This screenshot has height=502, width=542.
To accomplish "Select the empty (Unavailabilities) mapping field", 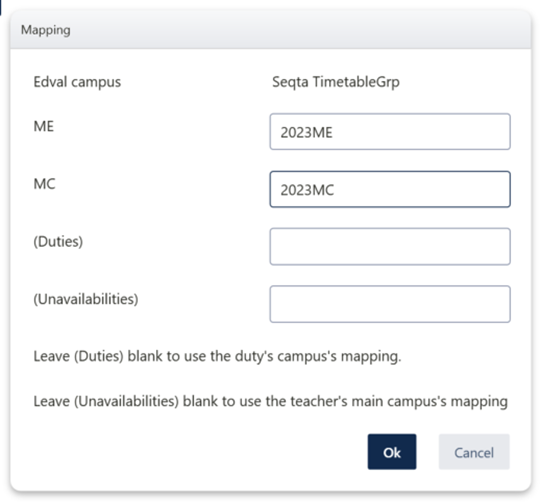I will (x=390, y=304).
